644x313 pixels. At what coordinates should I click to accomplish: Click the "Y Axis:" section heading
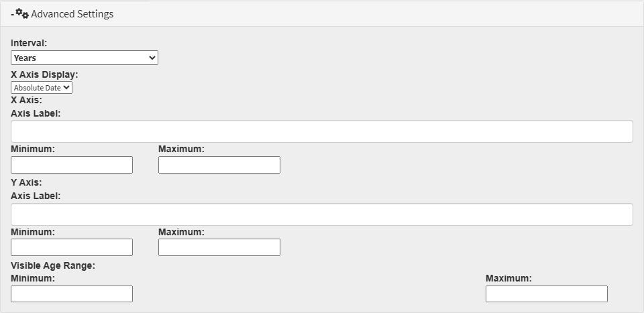pyautogui.click(x=26, y=182)
